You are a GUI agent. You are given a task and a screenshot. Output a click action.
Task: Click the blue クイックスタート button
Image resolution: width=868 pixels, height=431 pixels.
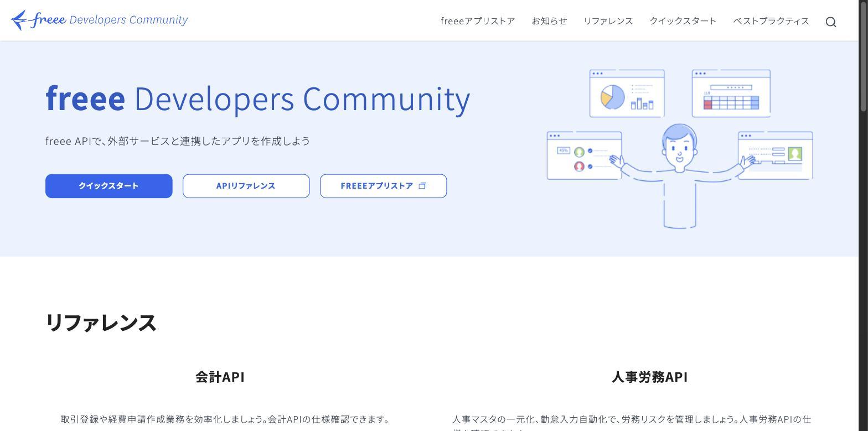point(109,186)
